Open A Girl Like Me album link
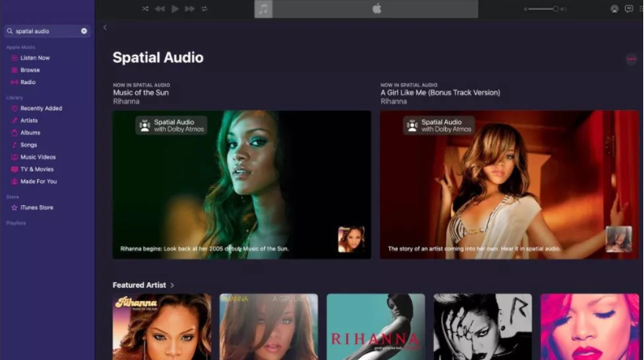The width and height of the screenshot is (644, 360). [440, 93]
